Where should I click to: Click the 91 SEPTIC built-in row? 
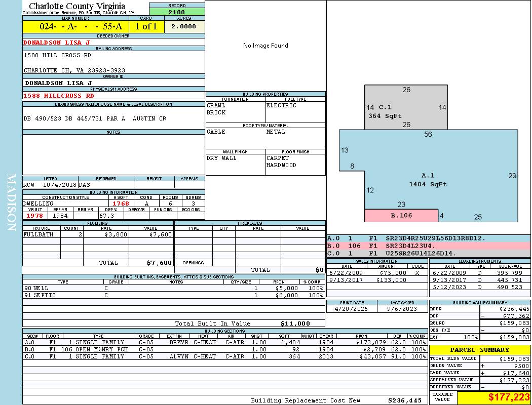click(x=173, y=295)
